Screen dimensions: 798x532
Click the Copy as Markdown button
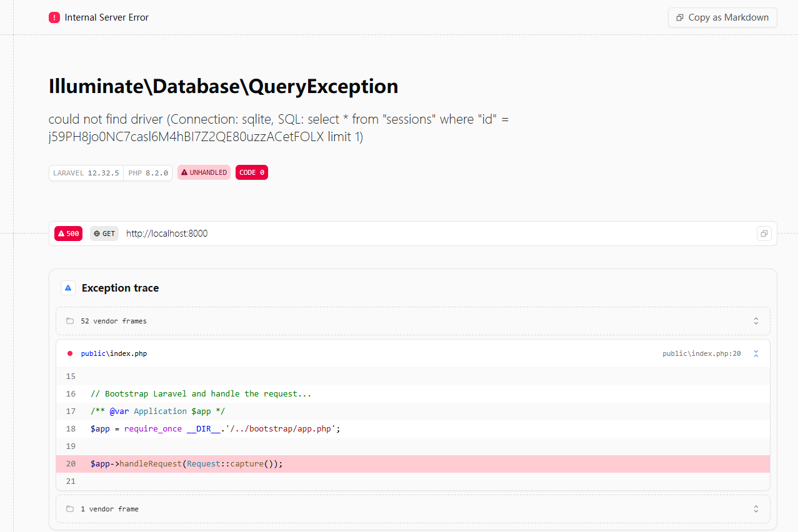click(x=722, y=17)
